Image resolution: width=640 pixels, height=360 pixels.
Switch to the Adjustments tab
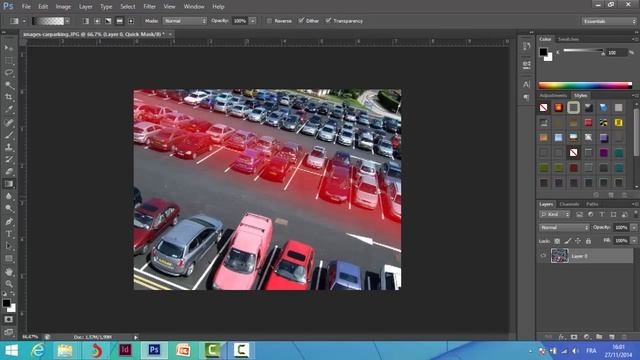pyautogui.click(x=553, y=96)
